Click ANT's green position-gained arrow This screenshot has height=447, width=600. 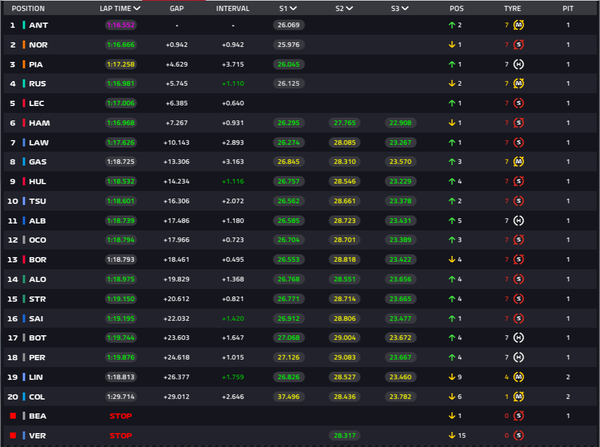coord(452,25)
